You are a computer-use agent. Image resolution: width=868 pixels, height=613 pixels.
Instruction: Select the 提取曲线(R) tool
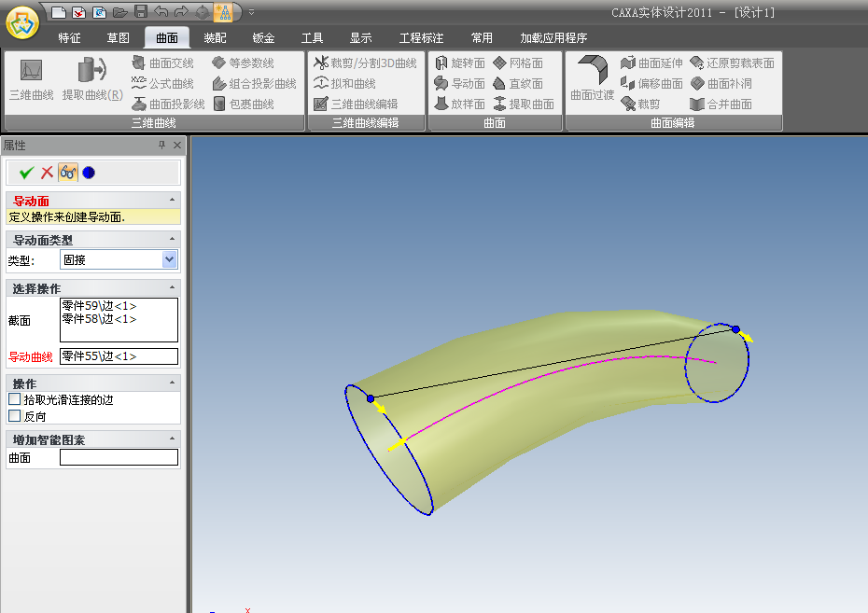click(92, 80)
